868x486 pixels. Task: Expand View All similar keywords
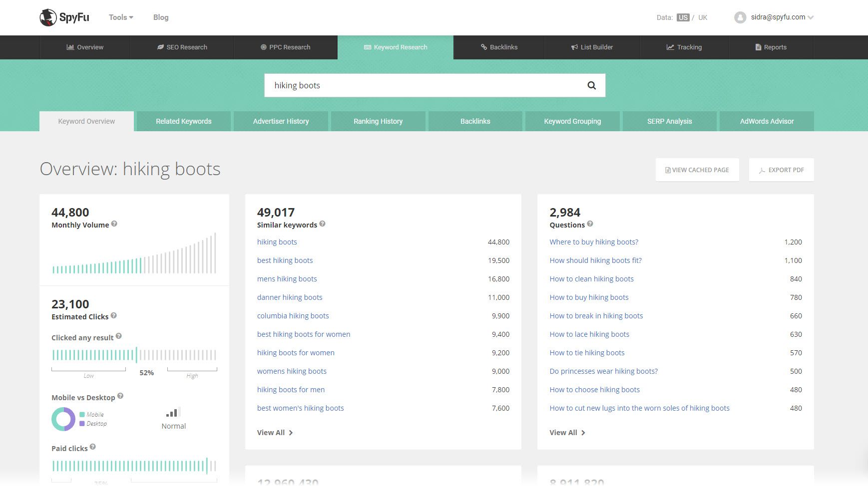(275, 433)
